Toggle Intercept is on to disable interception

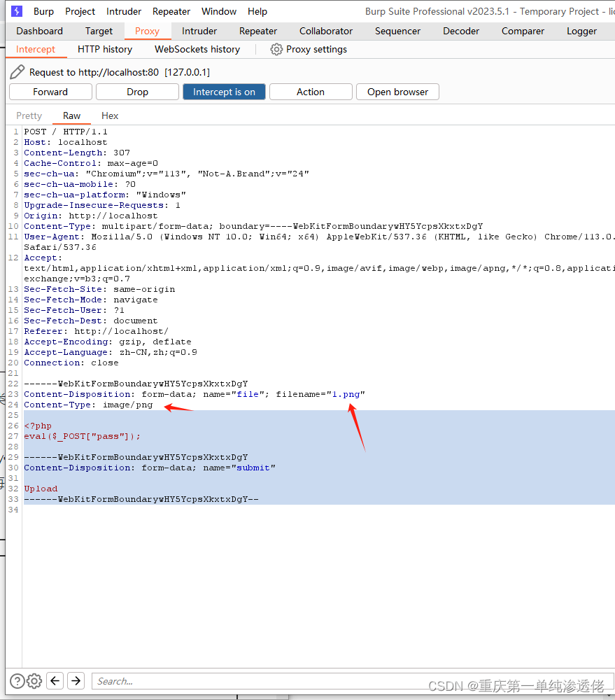[224, 92]
